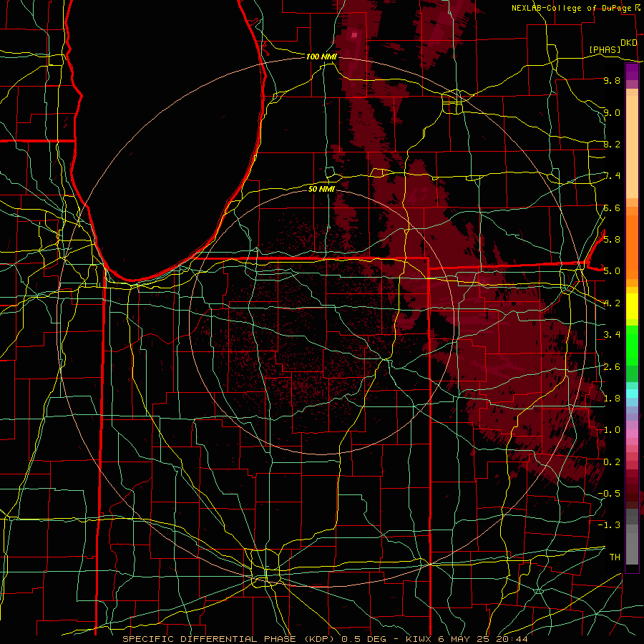Click the -1.3 legend value
This screenshot has height=644, width=644.
coord(609,525)
